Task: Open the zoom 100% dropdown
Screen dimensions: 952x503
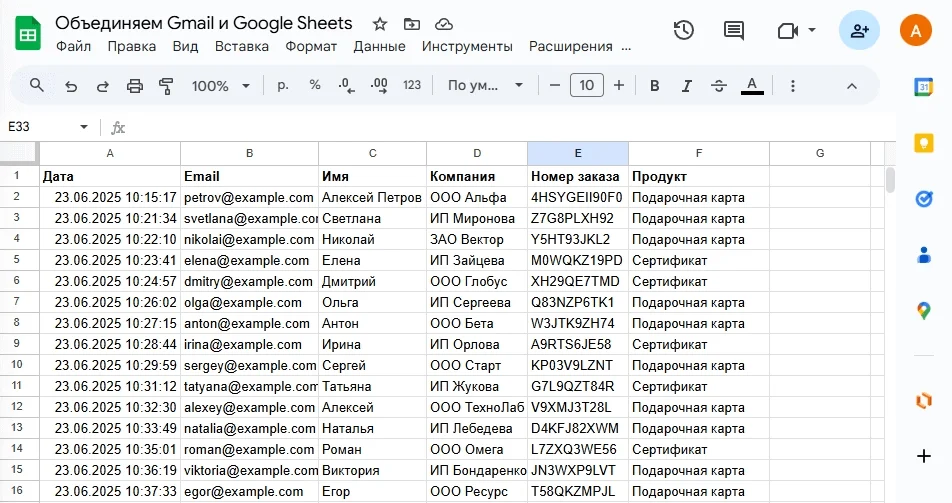Action: point(217,86)
